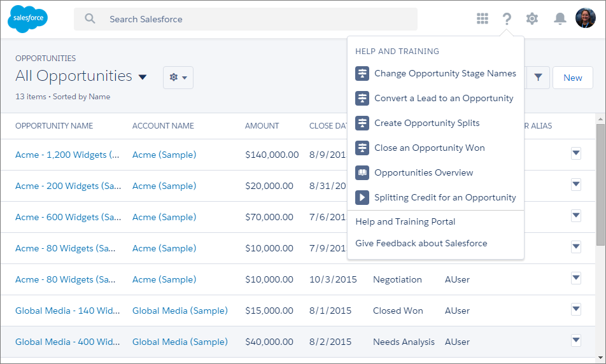Click the 8/2/2015 close date cell
Viewport: 606px width, 364px height.
coord(330,342)
